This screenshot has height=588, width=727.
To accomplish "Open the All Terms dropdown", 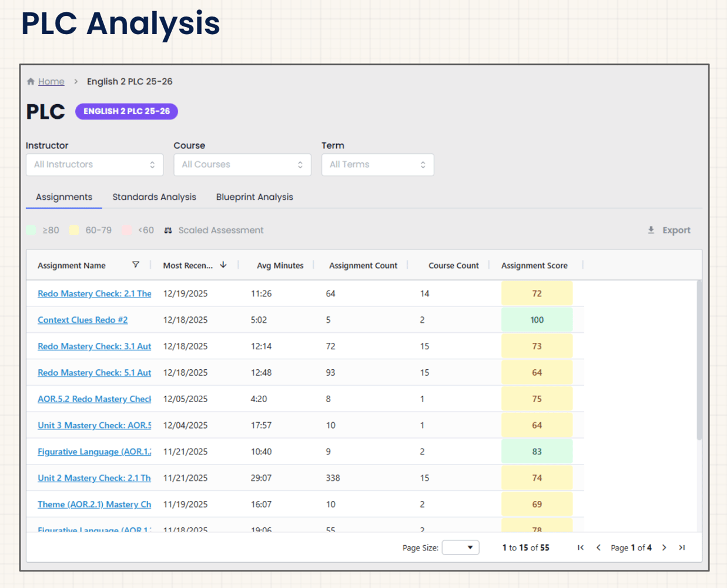I will (378, 165).
